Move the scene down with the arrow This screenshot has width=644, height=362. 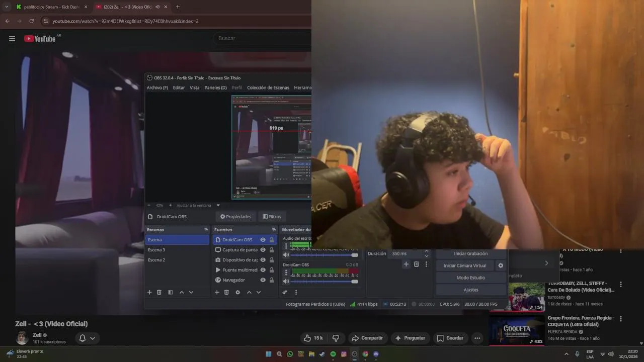coord(191,292)
